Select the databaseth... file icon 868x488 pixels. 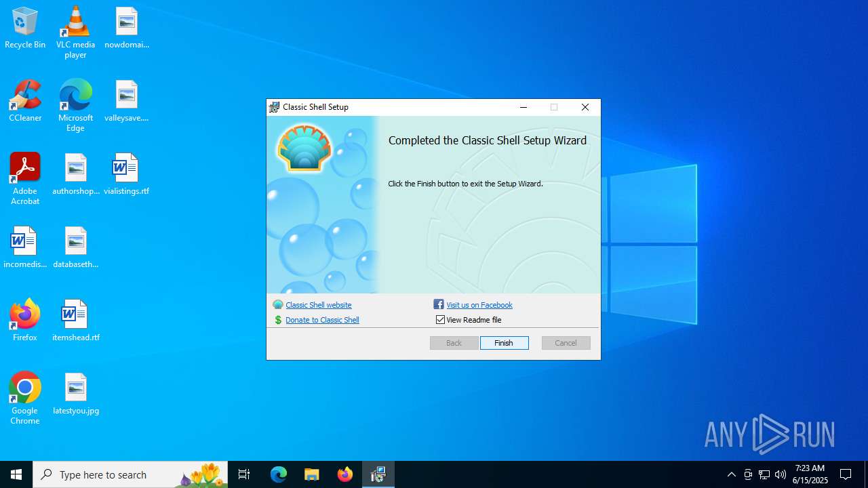[76, 247]
